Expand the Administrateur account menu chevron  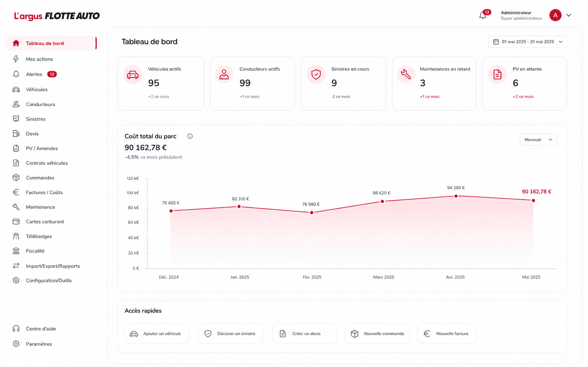click(x=569, y=15)
